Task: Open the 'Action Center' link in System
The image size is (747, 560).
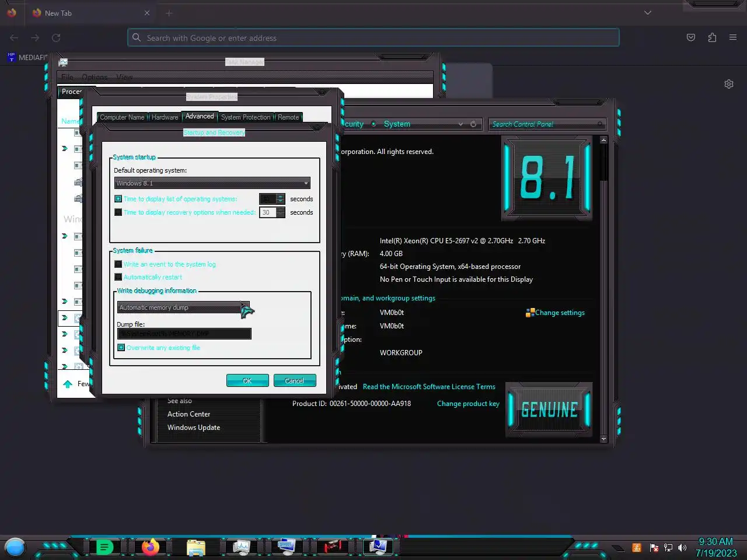Action: 189,414
